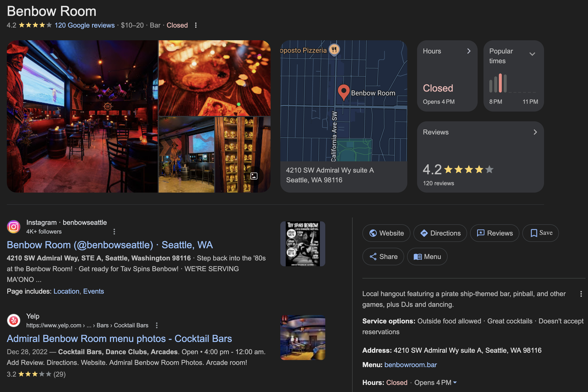Click the Website button
This screenshot has height=392, width=588.
[x=386, y=233]
